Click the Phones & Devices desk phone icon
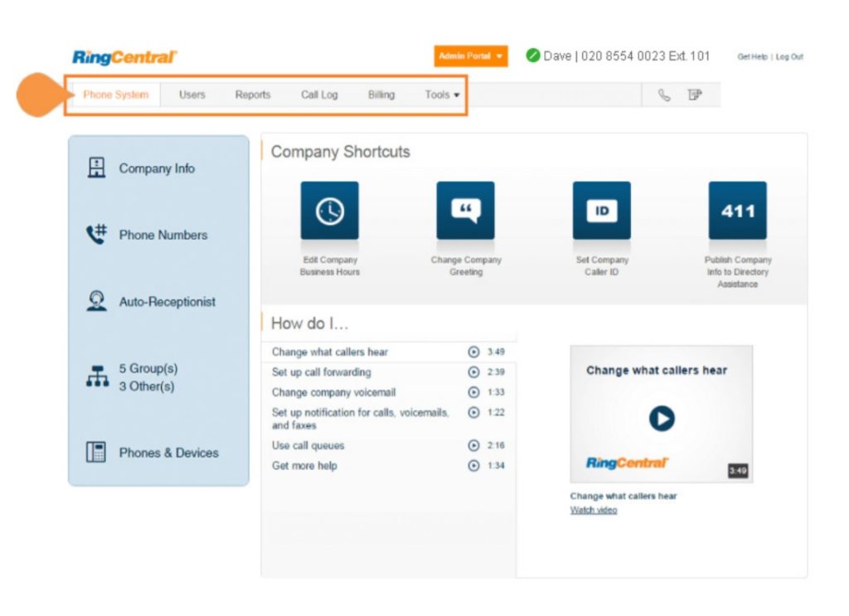849x616 pixels. pyautogui.click(x=97, y=453)
